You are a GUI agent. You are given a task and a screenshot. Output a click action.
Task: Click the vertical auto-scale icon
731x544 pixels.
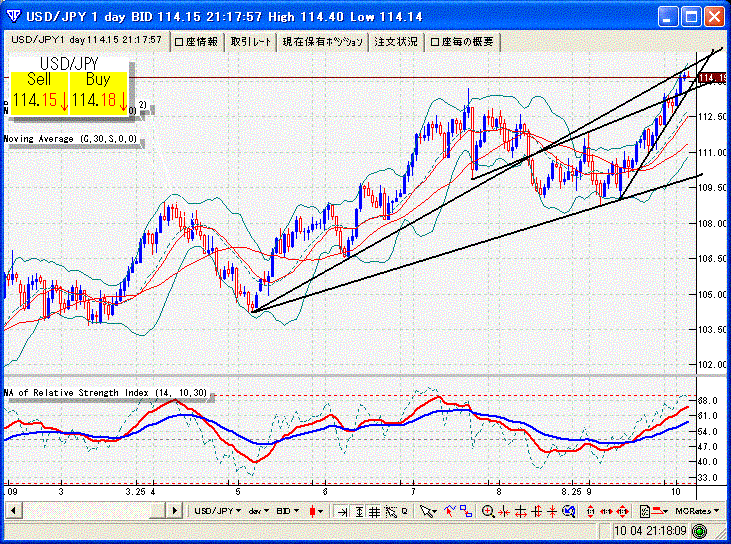[x=357, y=511]
